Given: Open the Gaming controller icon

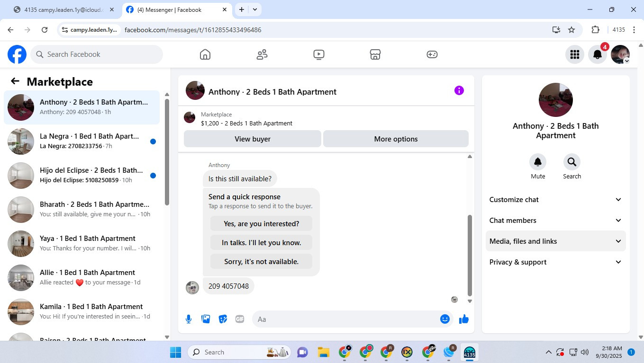Looking at the screenshot, I should tap(432, 54).
